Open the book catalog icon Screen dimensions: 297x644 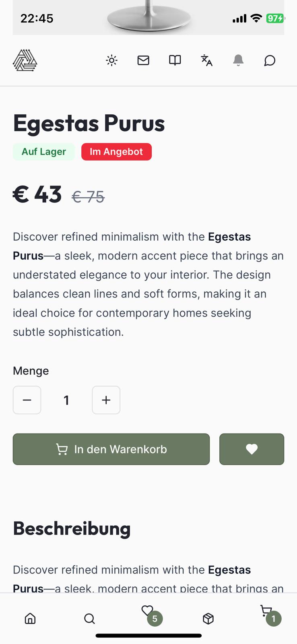175,60
